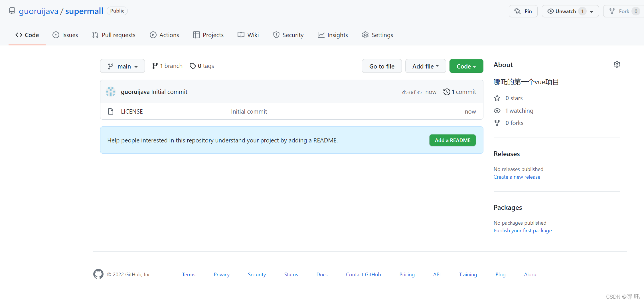
Task: Pin the repository with the Pin button
Action: click(x=523, y=11)
